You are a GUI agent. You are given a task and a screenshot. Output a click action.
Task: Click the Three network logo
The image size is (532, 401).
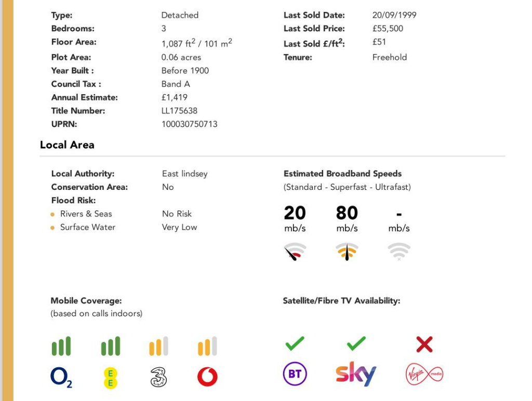[x=158, y=377]
